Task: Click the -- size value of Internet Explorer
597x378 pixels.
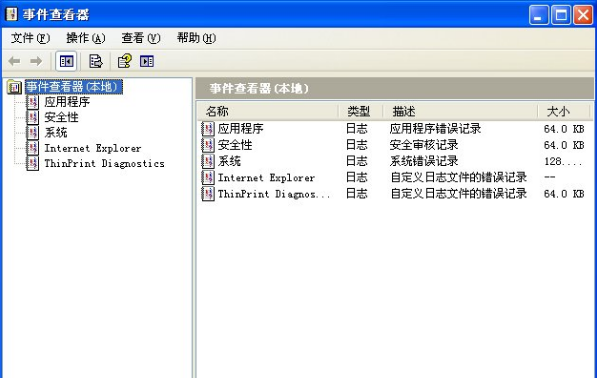Action: [x=549, y=177]
